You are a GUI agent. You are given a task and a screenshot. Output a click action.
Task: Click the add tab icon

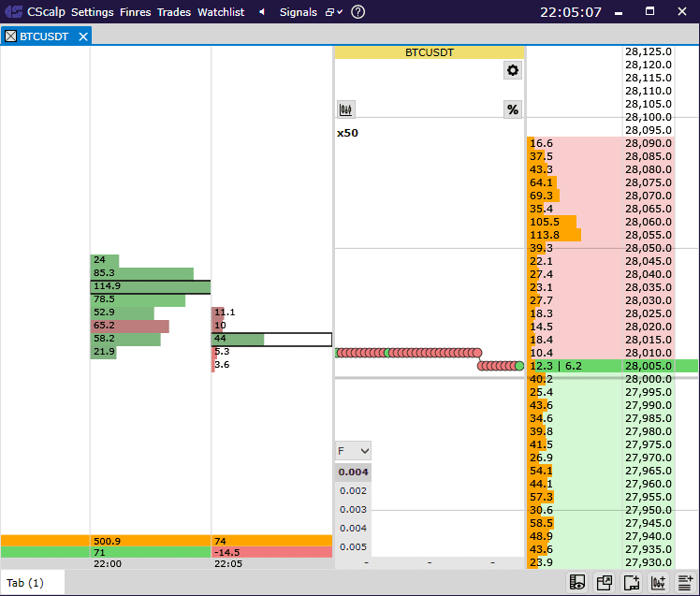[x=632, y=583]
